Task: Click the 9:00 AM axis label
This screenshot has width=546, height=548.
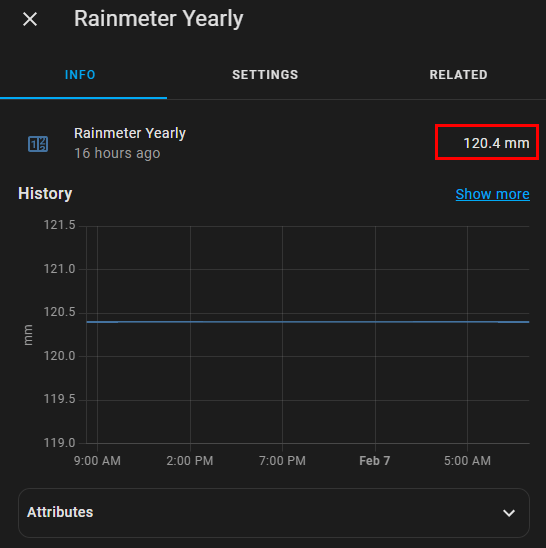Action: (97, 461)
